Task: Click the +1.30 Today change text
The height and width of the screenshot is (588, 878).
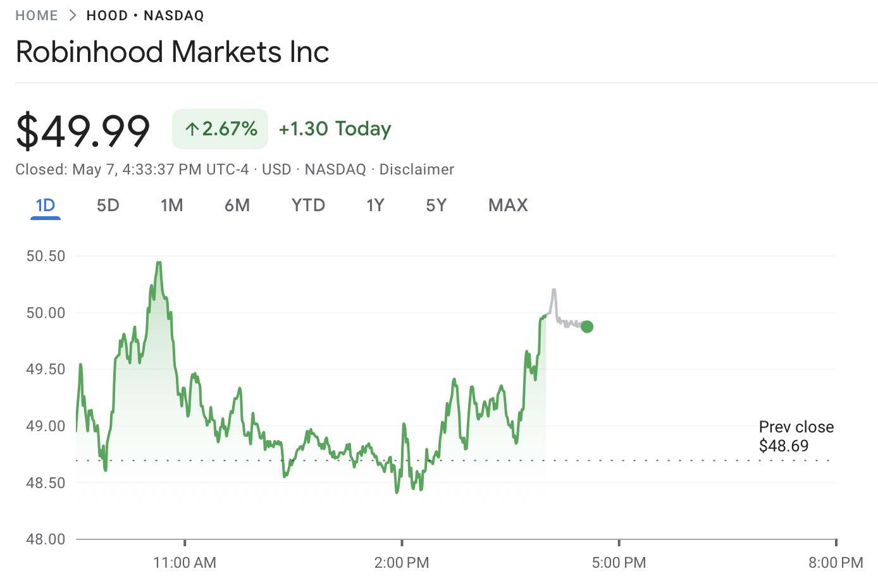Action: click(335, 129)
